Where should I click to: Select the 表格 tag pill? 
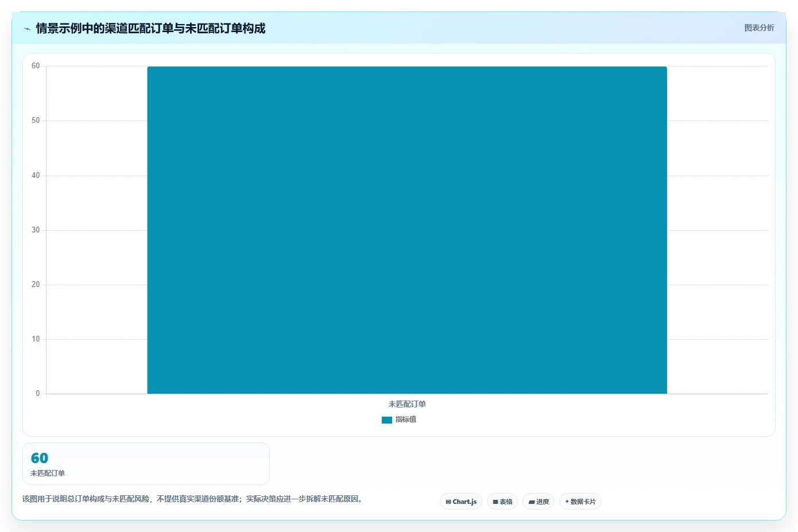coord(502,502)
